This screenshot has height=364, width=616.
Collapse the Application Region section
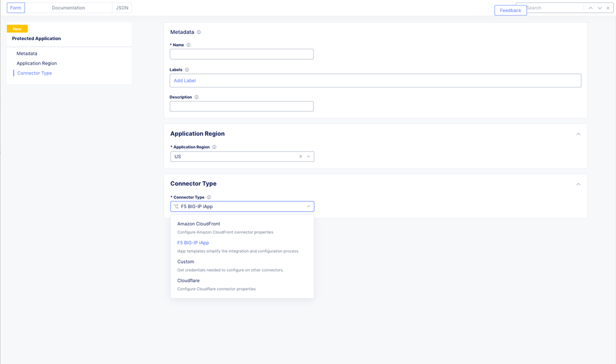tap(578, 134)
